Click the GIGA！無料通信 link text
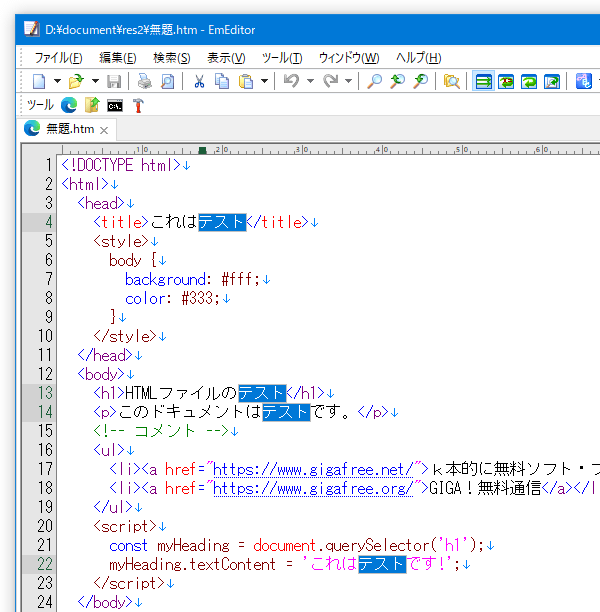Viewport: 600px width, 612px height. click(485, 488)
